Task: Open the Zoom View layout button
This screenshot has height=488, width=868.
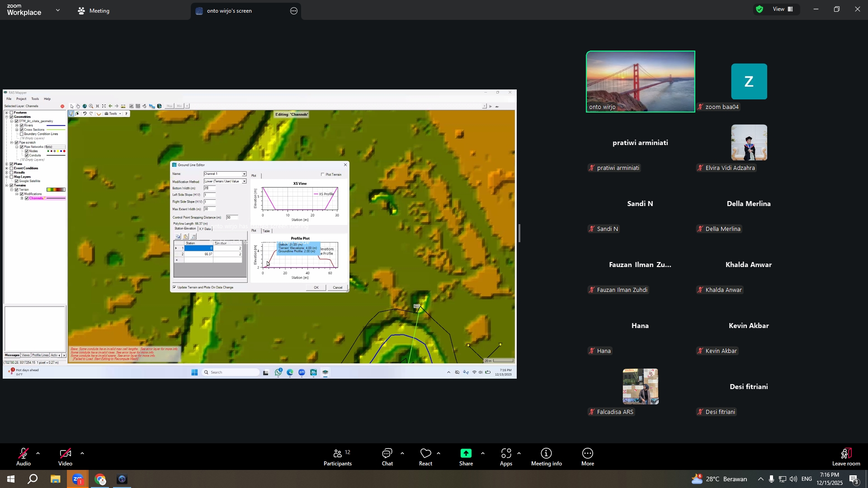Action: pos(783,9)
